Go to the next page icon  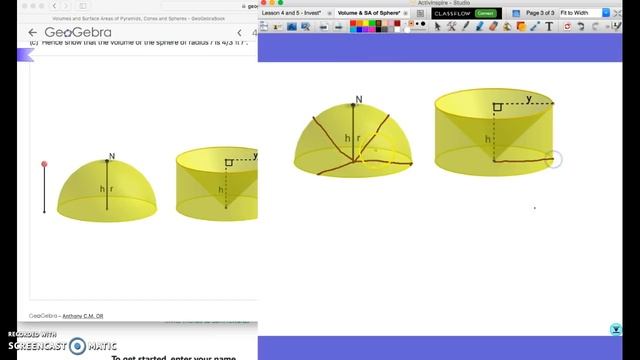point(338,27)
